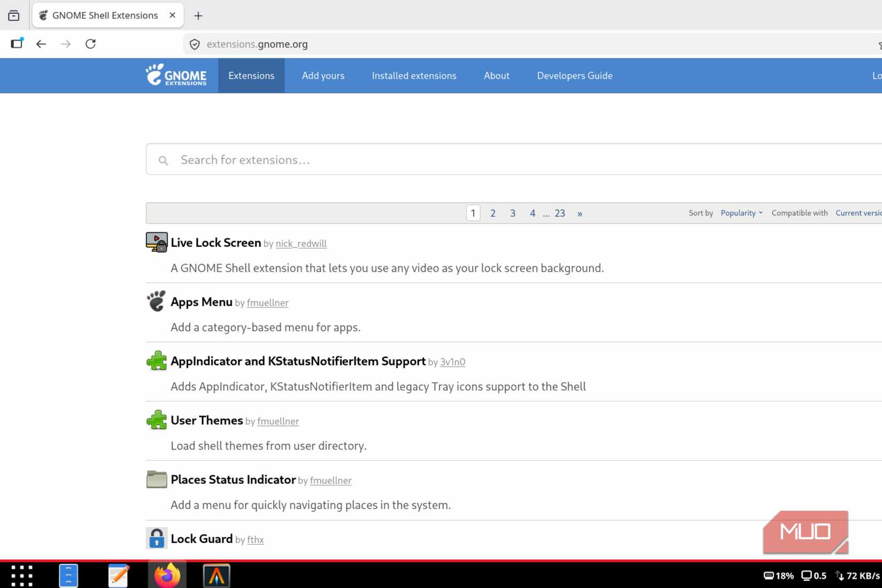882x588 pixels.
Task: Open Firefox from the taskbar
Action: pyautogui.click(x=167, y=575)
